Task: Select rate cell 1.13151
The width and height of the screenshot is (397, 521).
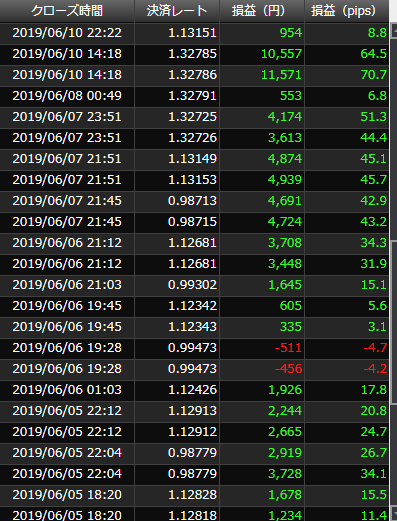Action: click(x=177, y=33)
